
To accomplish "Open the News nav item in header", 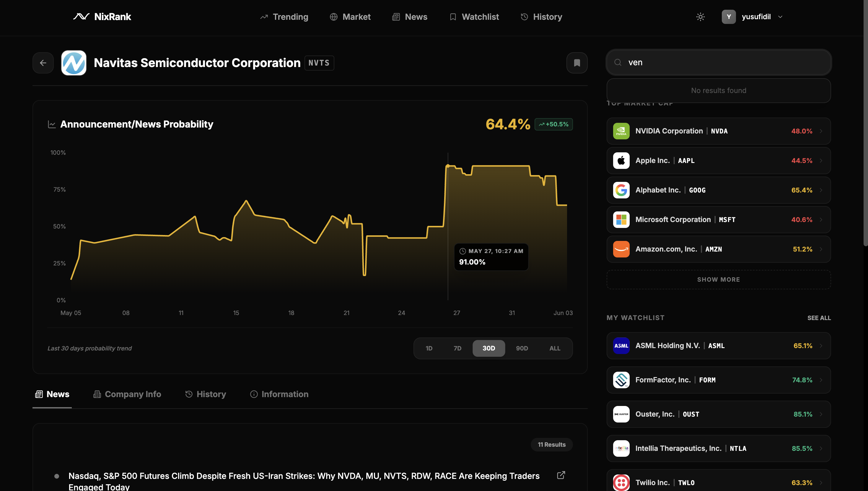I will 410,17.
